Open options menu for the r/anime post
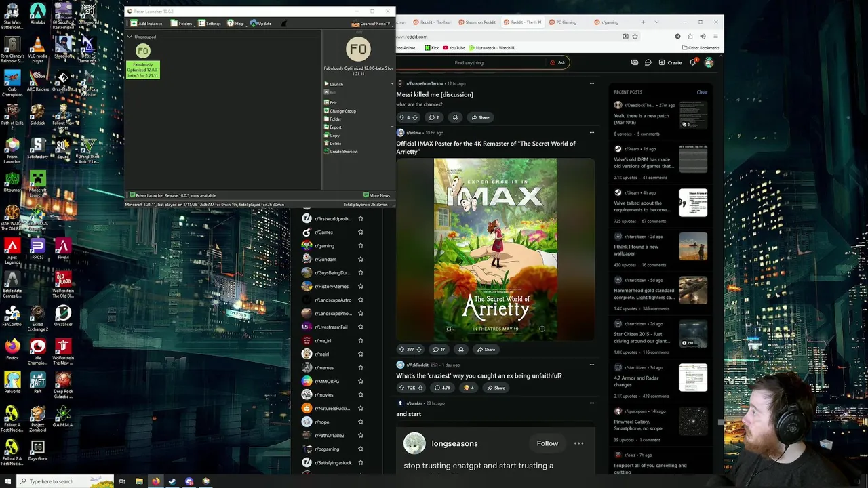This screenshot has height=488, width=868. (592, 133)
